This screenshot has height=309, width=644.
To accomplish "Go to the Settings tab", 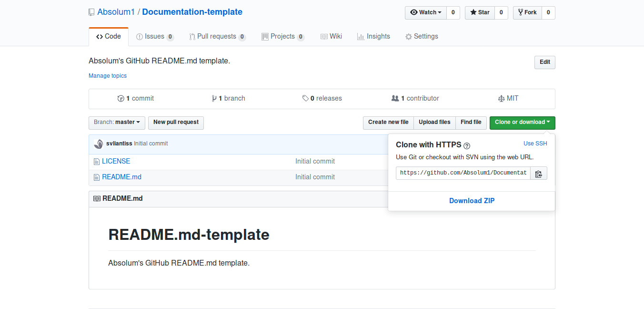I will coord(422,37).
